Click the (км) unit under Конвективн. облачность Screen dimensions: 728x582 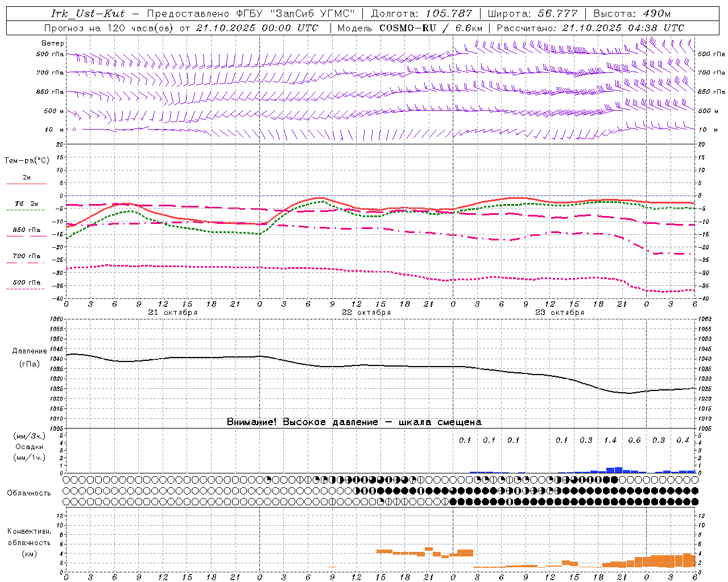click(x=29, y=554)
